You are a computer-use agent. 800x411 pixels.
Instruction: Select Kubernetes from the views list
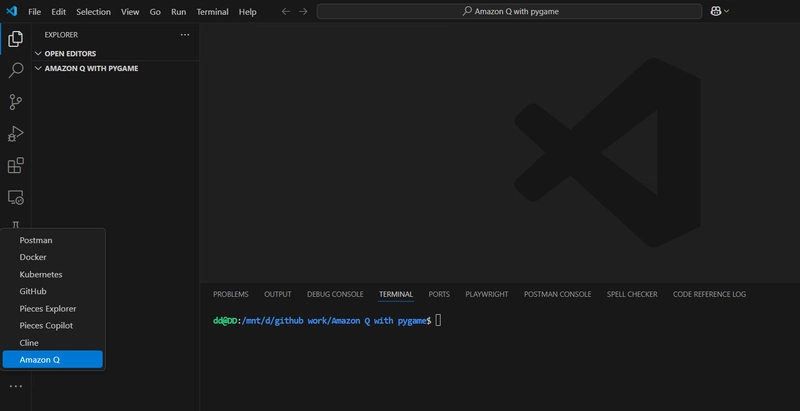tap(53, 274)
